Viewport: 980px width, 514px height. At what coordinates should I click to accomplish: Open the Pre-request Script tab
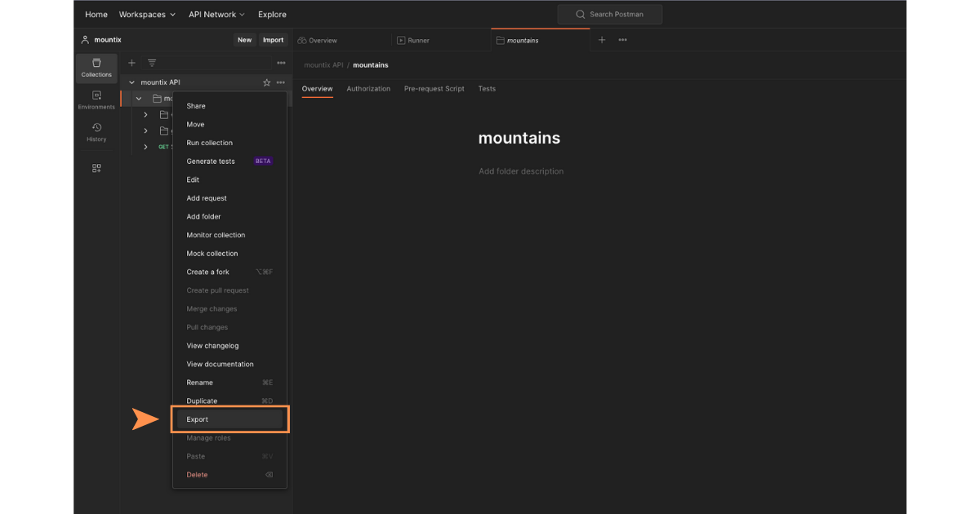point(434,89)
